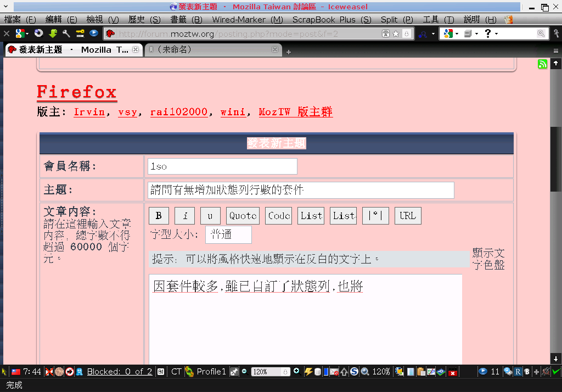Click the zoom out minus icon
562x392 pixels.
pyautogui.click(x=244, y=372)
